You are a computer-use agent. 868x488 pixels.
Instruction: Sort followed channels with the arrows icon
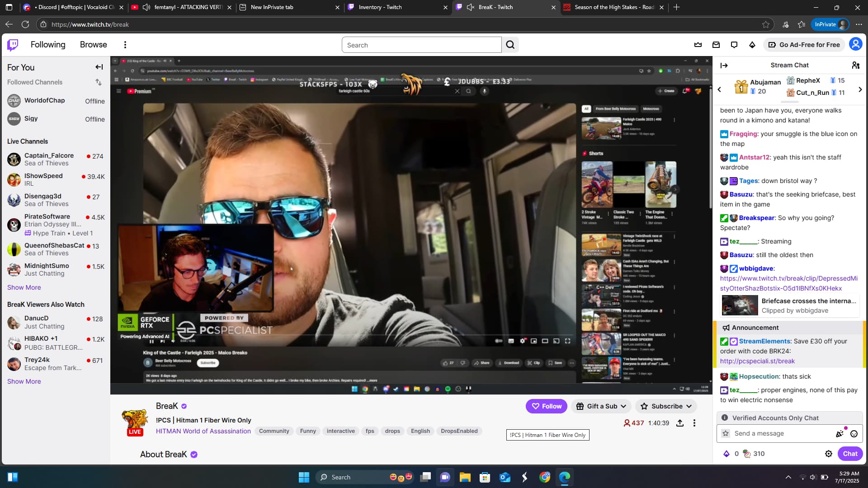pyautogui.click(x=99, y=82)
